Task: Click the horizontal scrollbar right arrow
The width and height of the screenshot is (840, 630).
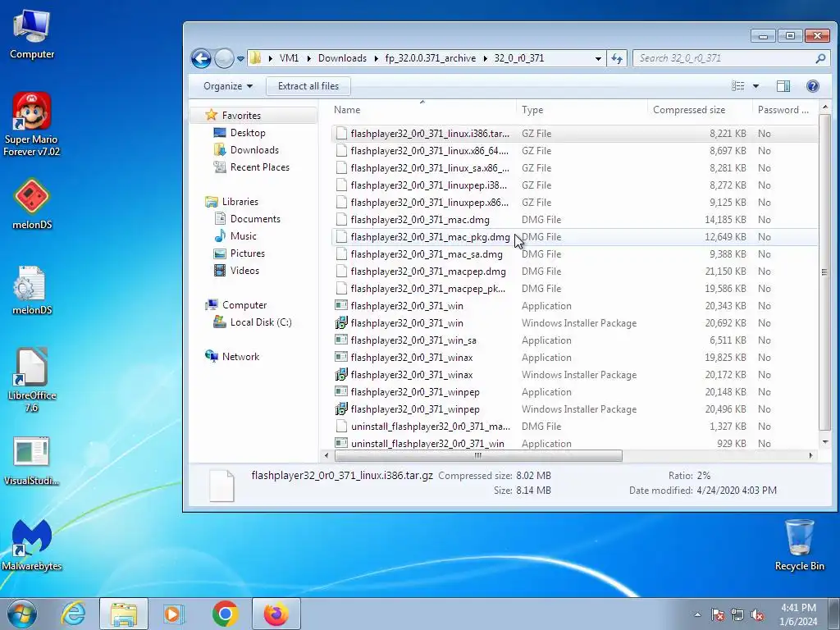Action: [810, 456]
